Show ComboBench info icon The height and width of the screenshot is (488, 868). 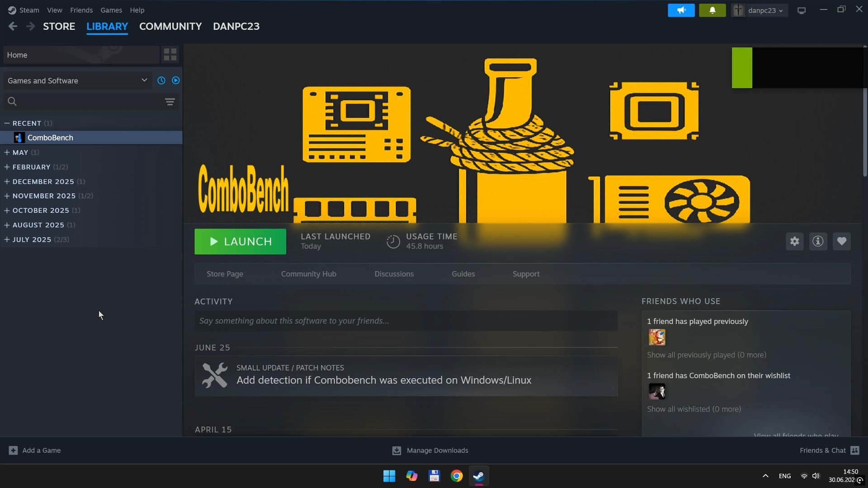pyautogui.click(x=818, y=241)
